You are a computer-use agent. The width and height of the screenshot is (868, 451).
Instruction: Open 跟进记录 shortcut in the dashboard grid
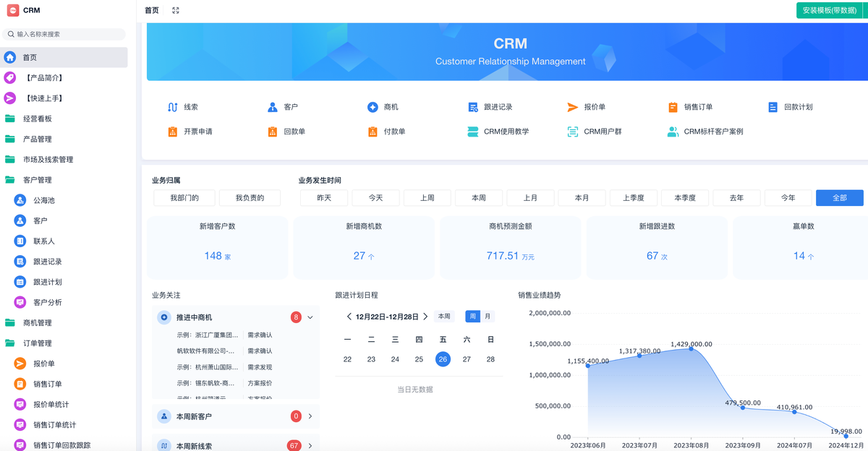[490, 107]
